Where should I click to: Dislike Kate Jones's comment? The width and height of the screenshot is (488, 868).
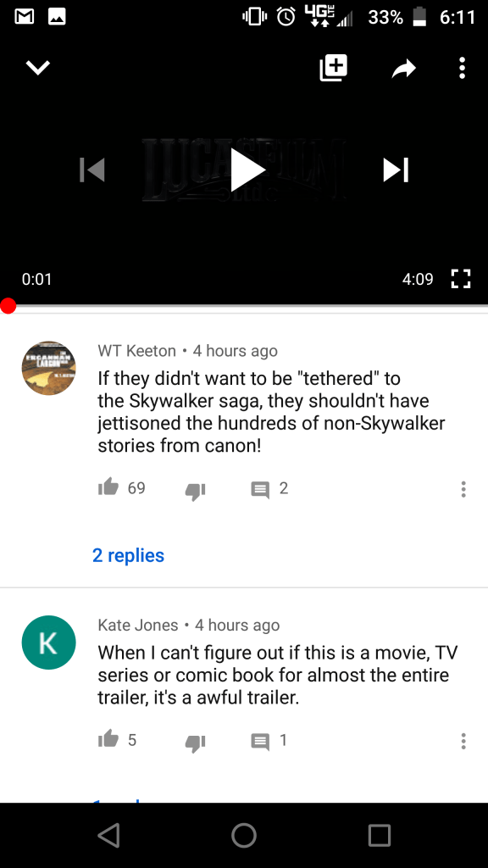click(196, 743)
